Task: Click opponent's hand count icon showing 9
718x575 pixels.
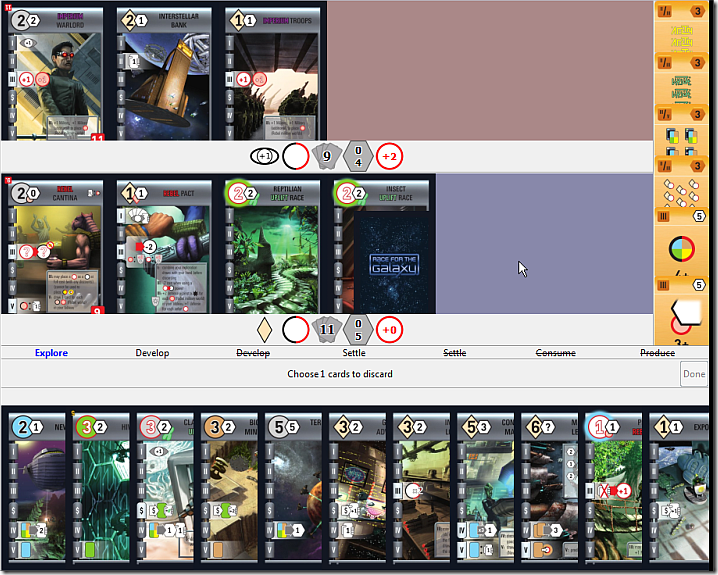Action: [326, 157]
